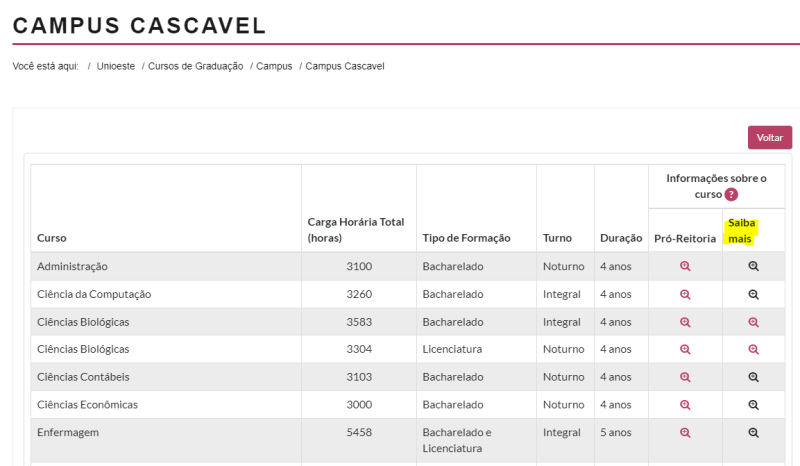
Task: Click Pró-Reitoria magnifier for Ciência da Computação
Action: pos(685,295)
